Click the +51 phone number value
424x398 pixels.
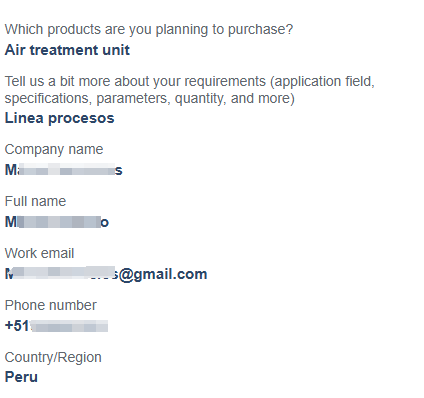56,326
